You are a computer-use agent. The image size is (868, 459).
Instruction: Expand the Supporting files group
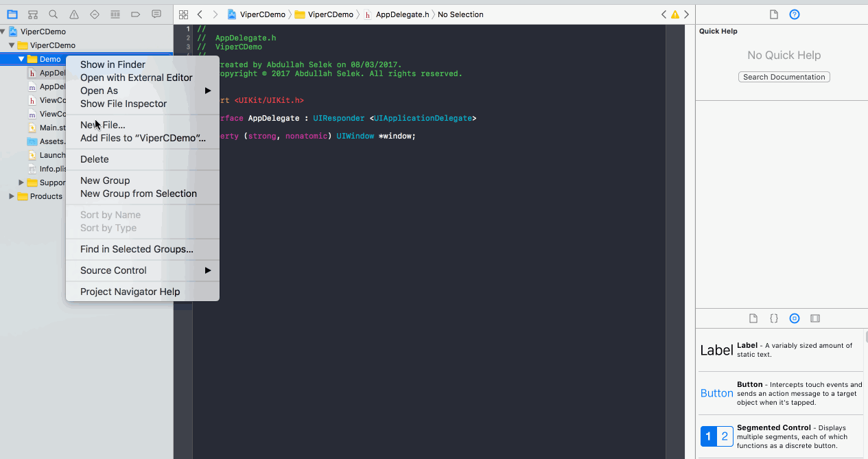(21, 183)
